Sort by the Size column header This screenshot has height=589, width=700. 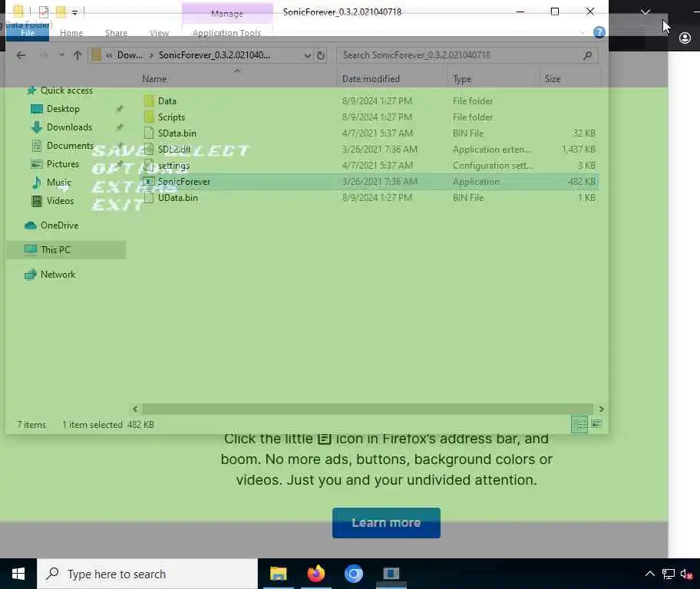point(552,79)
